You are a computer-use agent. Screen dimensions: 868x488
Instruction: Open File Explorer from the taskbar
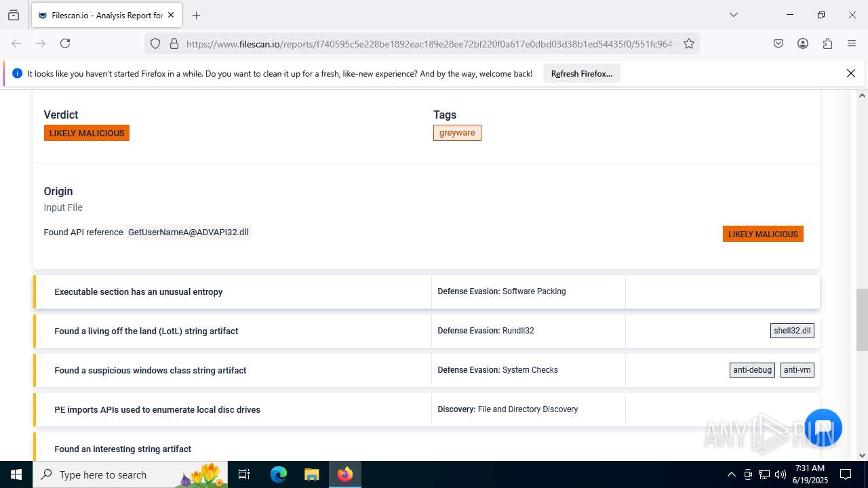pyautogui.click(x=311, y=474)
